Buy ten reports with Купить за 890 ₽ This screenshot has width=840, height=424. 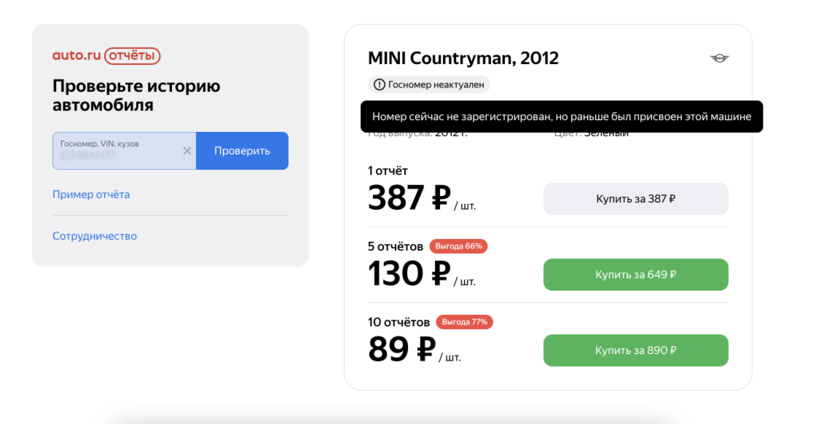(x=635, y=351)
